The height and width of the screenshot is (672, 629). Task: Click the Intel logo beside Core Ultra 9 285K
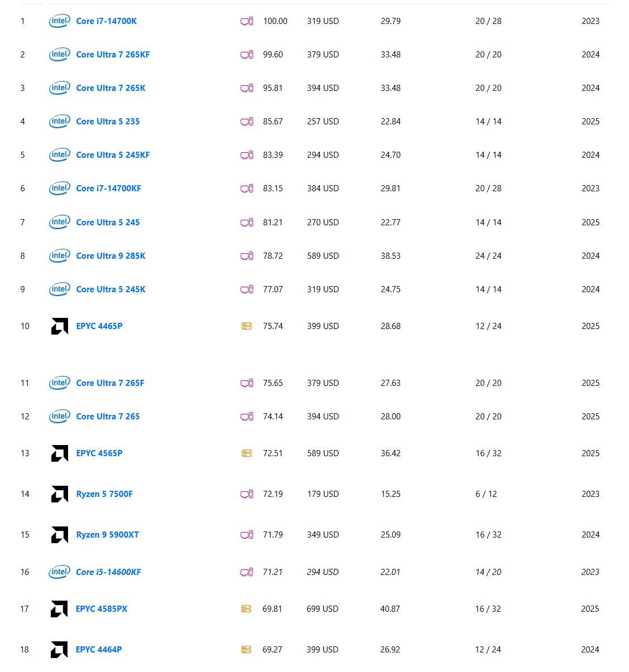[x=60, y=256]
